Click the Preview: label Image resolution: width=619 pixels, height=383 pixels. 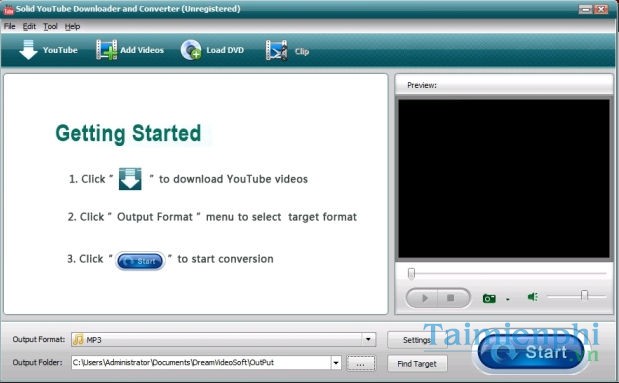[422, 85]
